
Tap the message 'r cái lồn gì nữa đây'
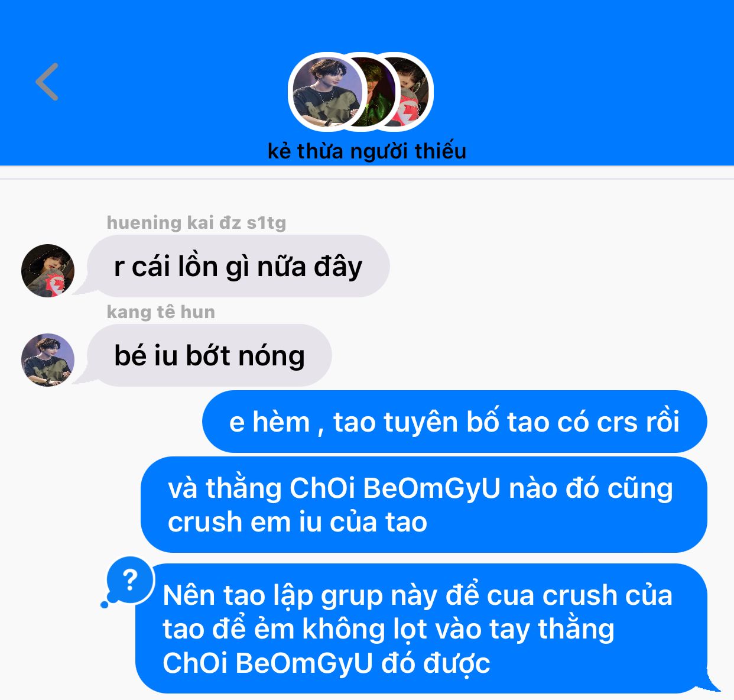click(238, 266)
